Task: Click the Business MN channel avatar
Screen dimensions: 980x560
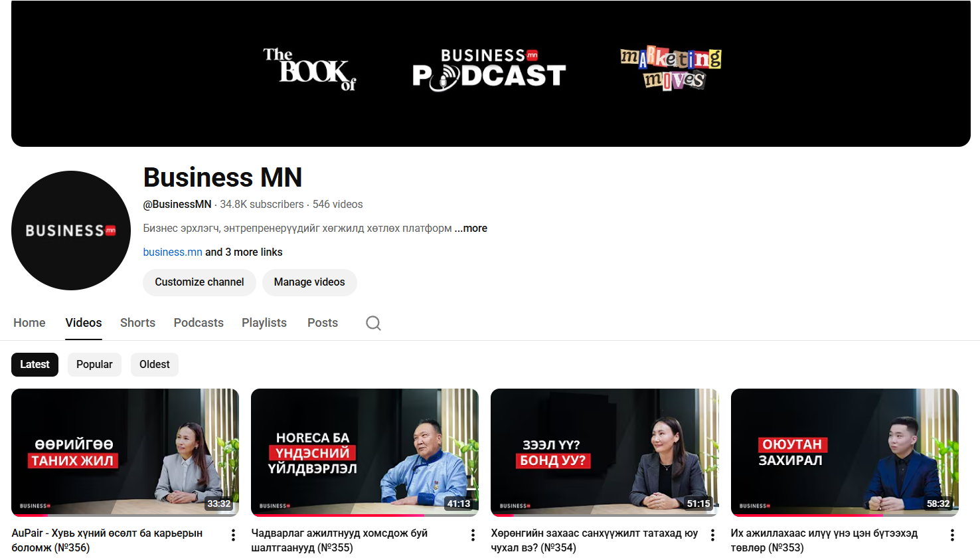Action: click(71, 231)
